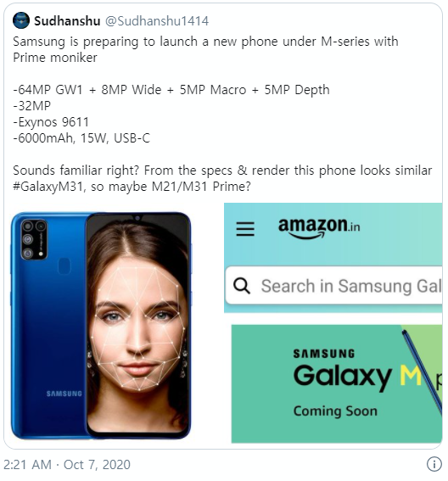The height and width of the screenshot is (481, 448).
Task: Open the #GalaxyM31 hashtag
Action: tap(48, 187)
